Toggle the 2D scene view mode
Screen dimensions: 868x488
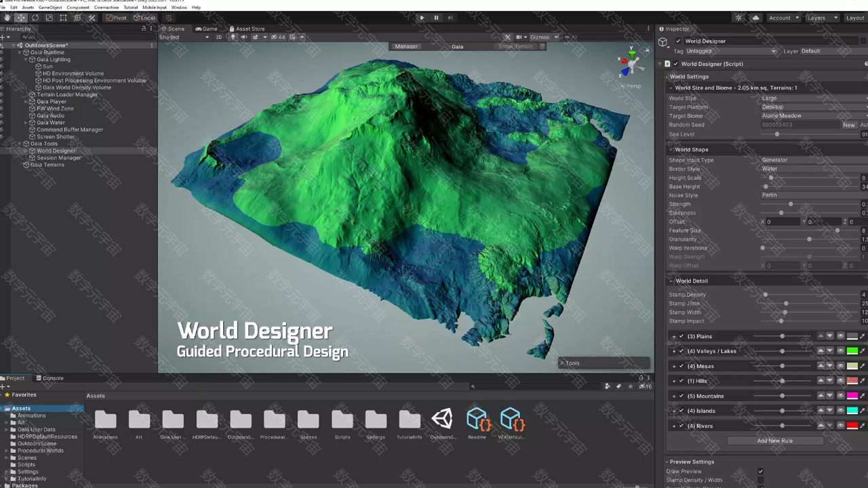point(218,37)
